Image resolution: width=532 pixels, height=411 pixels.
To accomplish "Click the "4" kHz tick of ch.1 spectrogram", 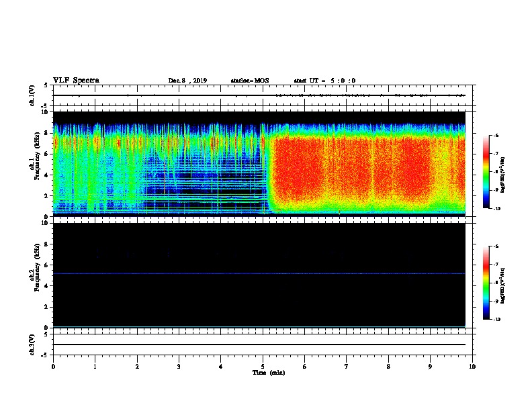I will [x=47, y=175].
